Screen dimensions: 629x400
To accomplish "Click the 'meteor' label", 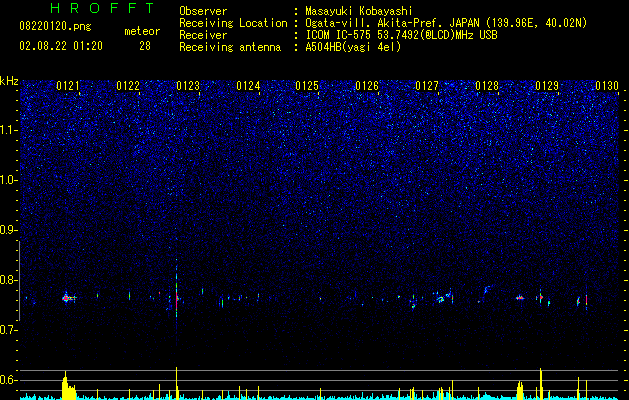I will point(142,31).
